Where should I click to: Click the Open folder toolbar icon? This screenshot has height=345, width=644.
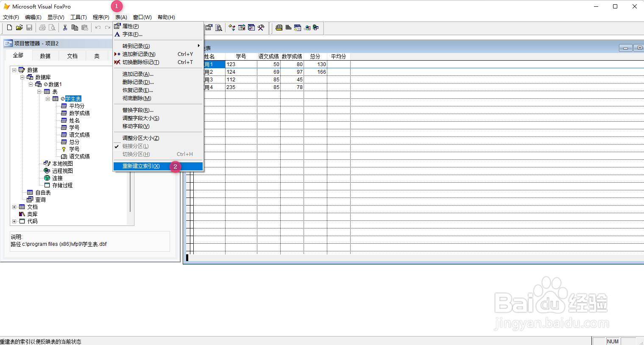(19, 28)
